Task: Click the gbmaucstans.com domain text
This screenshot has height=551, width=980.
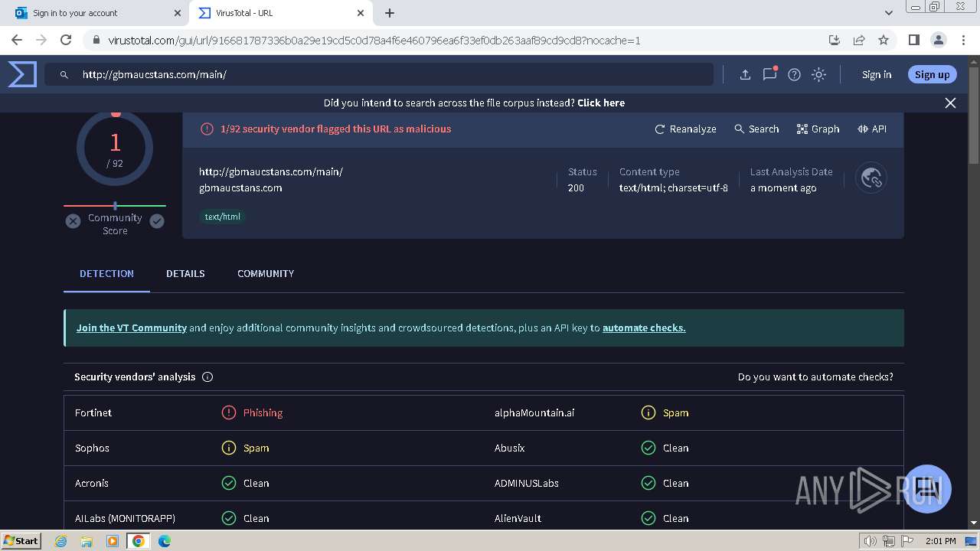Action: click(x=240, y=187)
